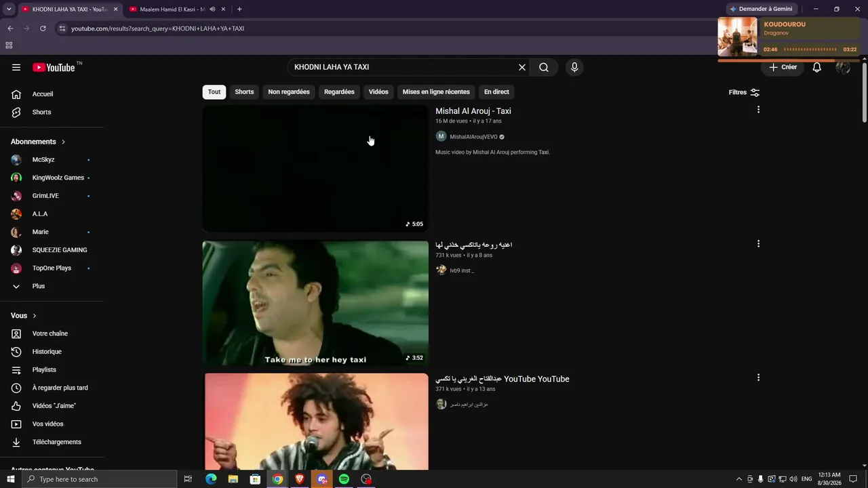
Task: Open a new browser tab
Action: click(239, 9)
